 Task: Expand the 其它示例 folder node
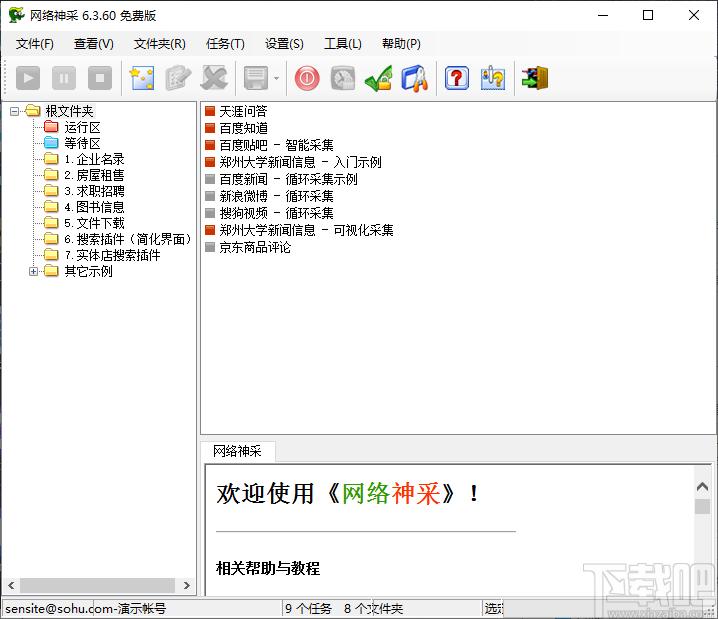coord(33,271)
